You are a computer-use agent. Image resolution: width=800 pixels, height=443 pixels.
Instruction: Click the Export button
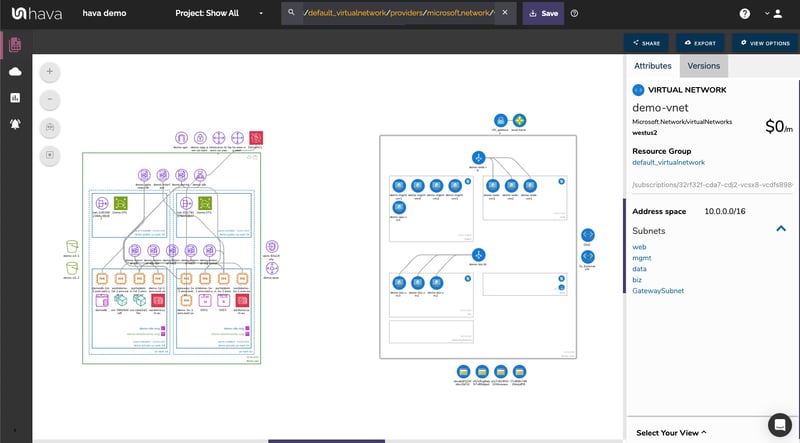699,44
